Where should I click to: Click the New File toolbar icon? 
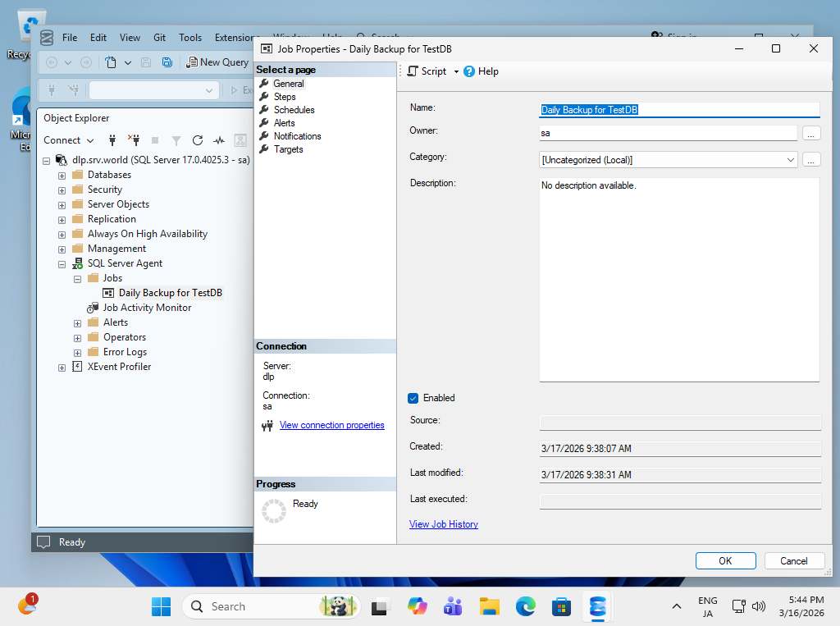point(111,62)
